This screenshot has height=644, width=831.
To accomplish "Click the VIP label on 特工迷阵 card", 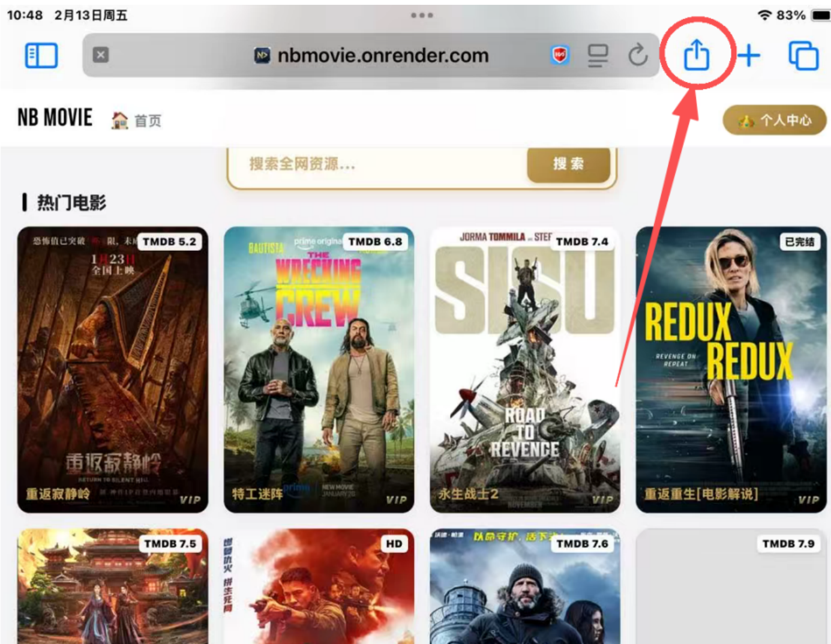I will 397,499.
